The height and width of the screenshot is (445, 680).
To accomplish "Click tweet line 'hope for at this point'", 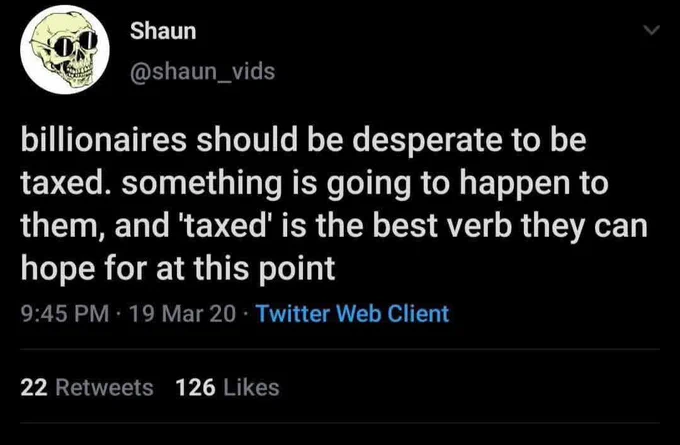I will coord(178,269).
